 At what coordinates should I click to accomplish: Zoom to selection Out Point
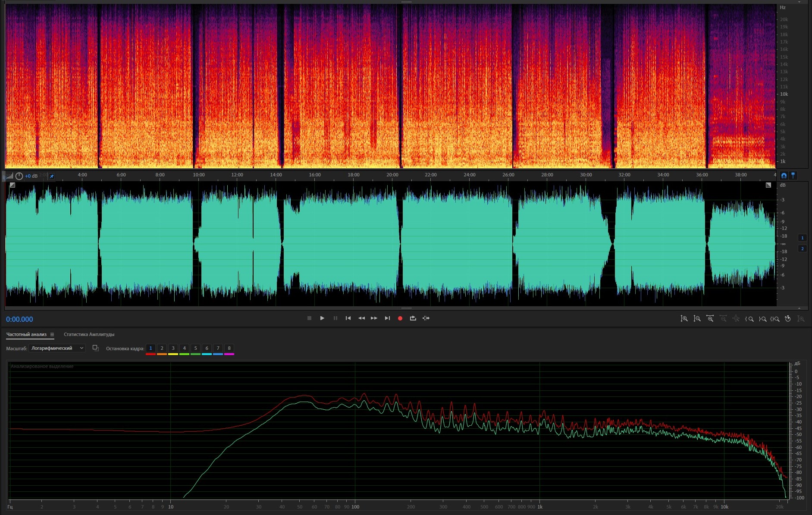coord(762,319)
